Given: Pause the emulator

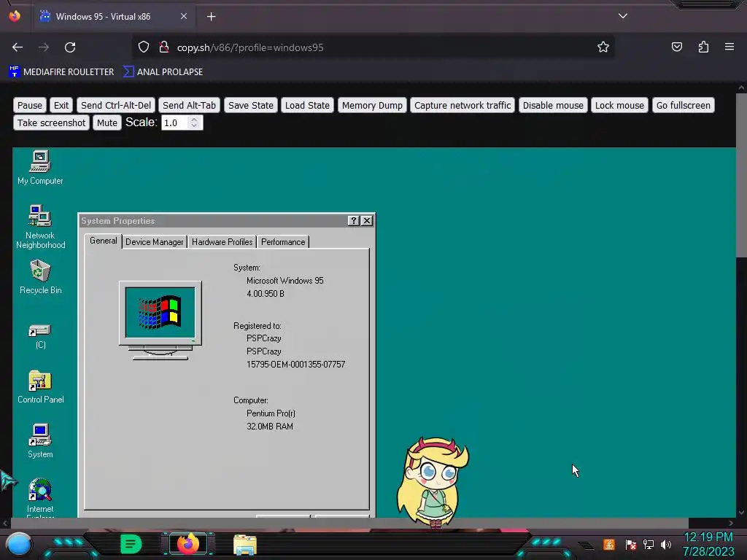Looking at the screenshot, I should pos(29,105).
